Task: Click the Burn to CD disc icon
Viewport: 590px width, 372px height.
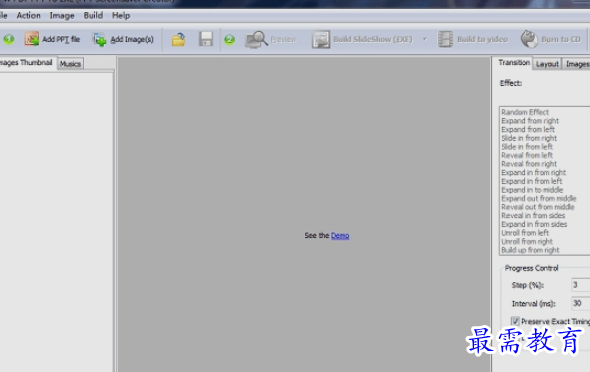Action: point(529,39)
